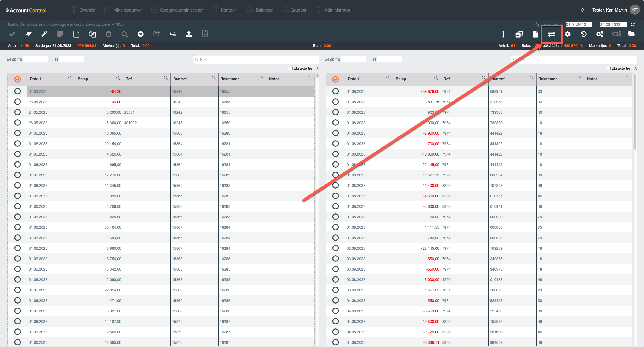Enable left Eksakte treff checkbox
Screen dimensions: 644x347
291,68
